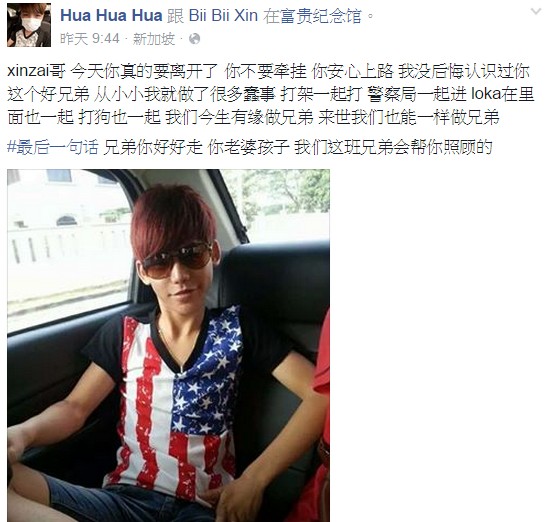Visit Hua Hua Hua's profile via name

coord(111,16)
